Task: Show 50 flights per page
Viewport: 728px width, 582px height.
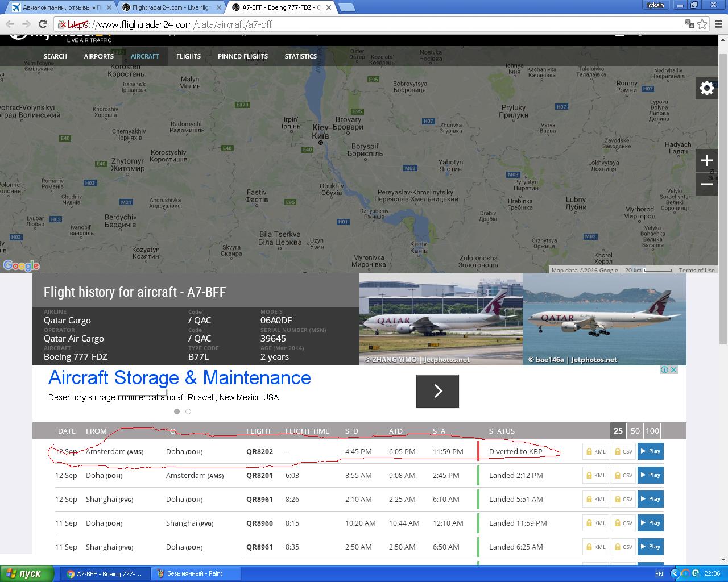Action: click(x=635, y=431)
